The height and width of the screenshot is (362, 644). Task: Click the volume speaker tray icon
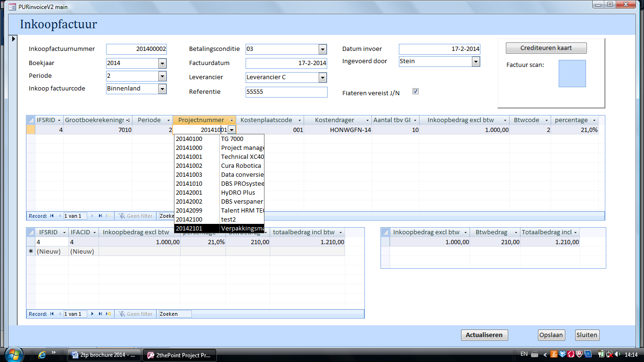click(619, 354)
